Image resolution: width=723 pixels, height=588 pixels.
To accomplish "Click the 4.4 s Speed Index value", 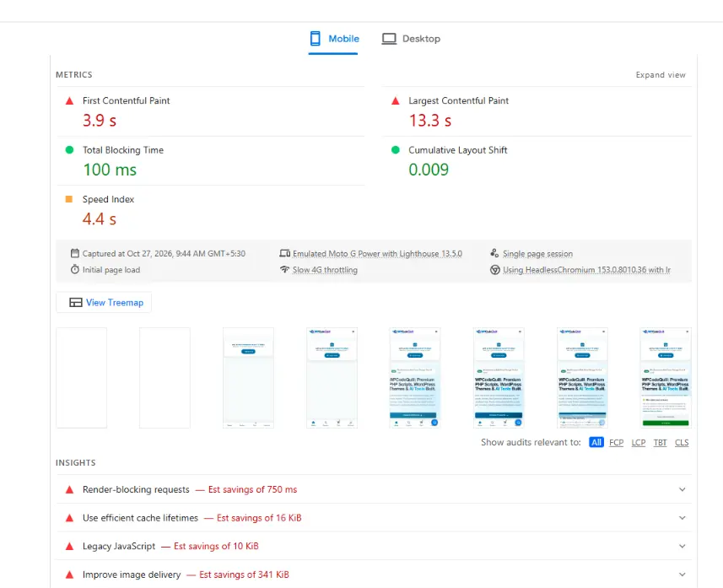I will [100, 219].
